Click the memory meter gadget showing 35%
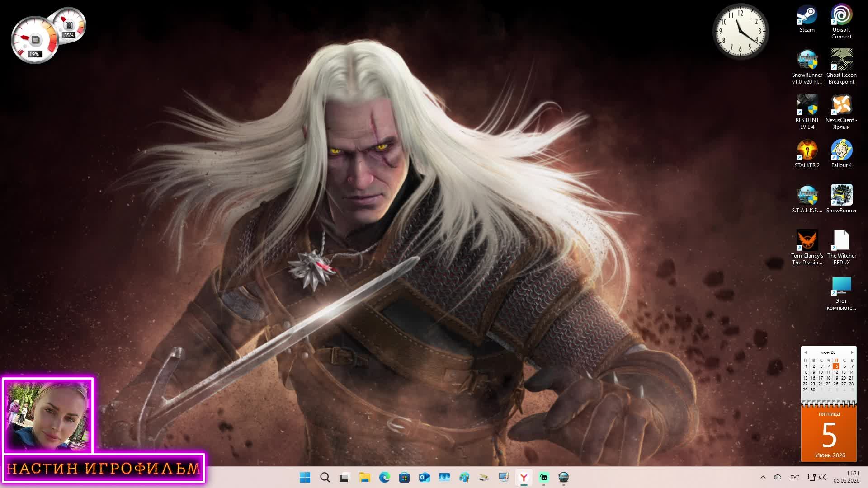The image size is (868, 488). (69, 25)
